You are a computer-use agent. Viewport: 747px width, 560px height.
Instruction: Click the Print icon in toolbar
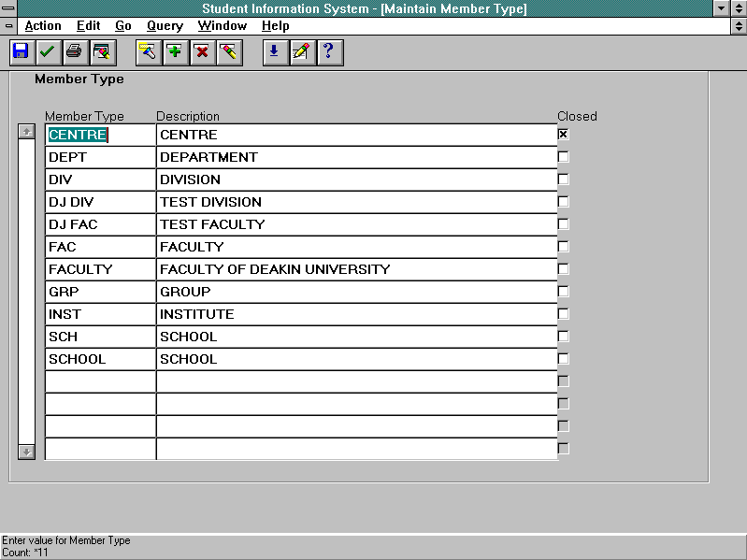tap(74, 51)
